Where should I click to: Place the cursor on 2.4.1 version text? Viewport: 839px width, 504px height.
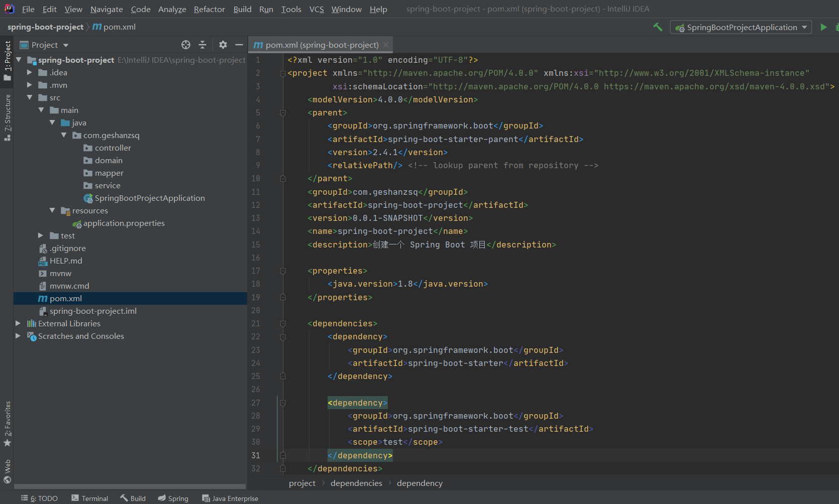[385, 152]
